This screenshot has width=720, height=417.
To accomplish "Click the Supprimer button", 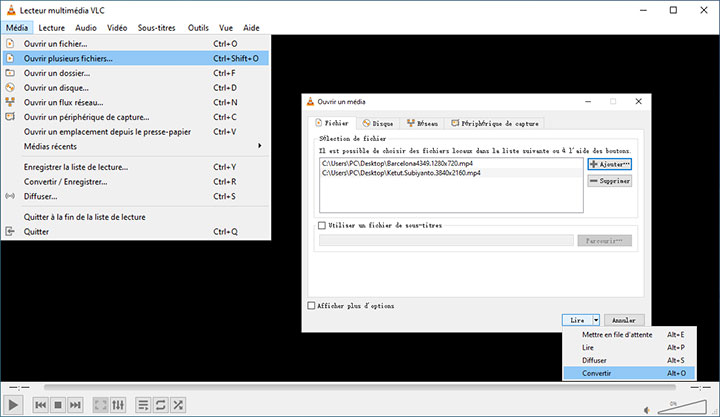I will point(610,181).
